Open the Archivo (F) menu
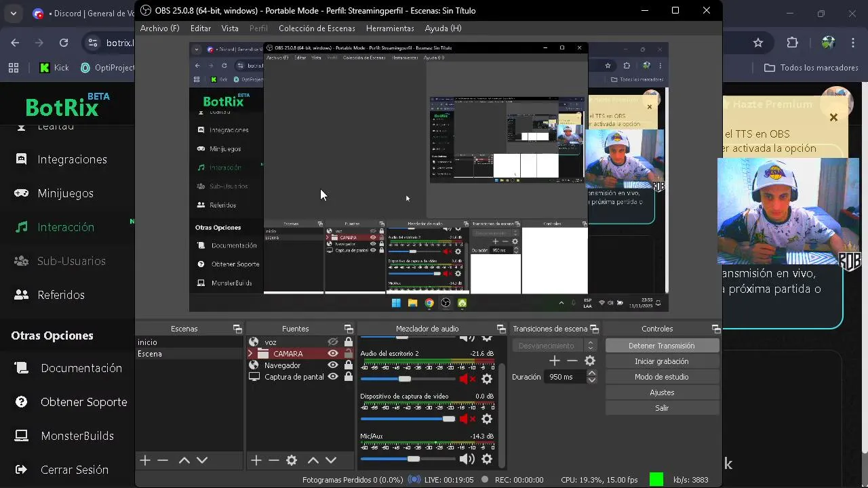868x488 pixels. click(x=160, y=28)
